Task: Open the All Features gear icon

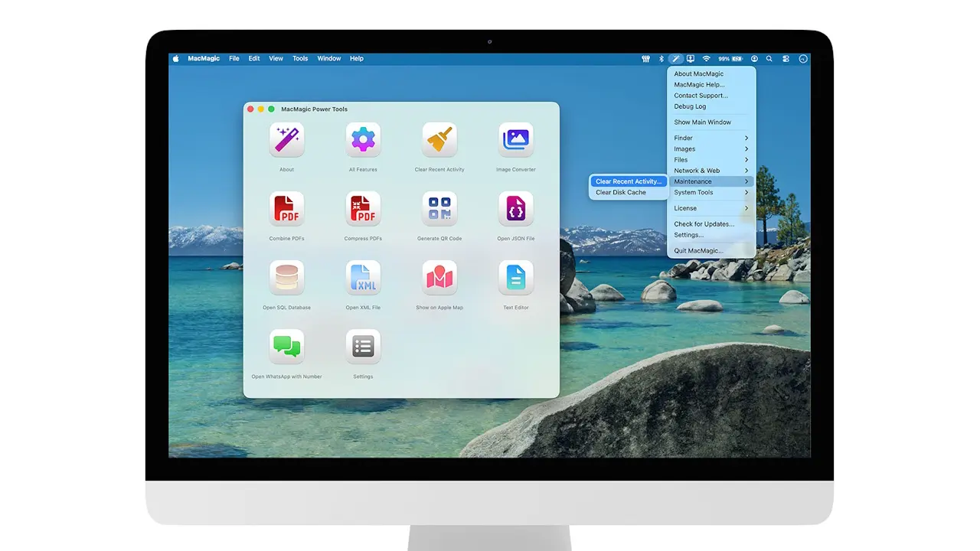Action: 363,140
